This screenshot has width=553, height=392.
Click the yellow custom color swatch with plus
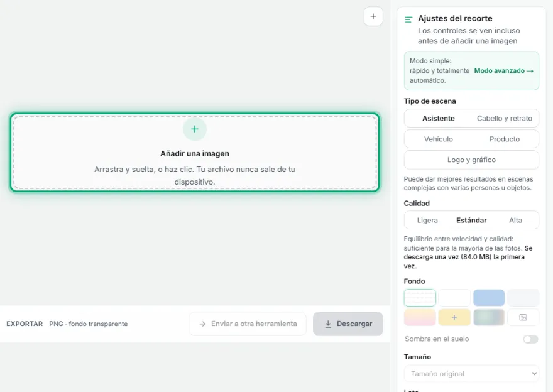[454, 317]
